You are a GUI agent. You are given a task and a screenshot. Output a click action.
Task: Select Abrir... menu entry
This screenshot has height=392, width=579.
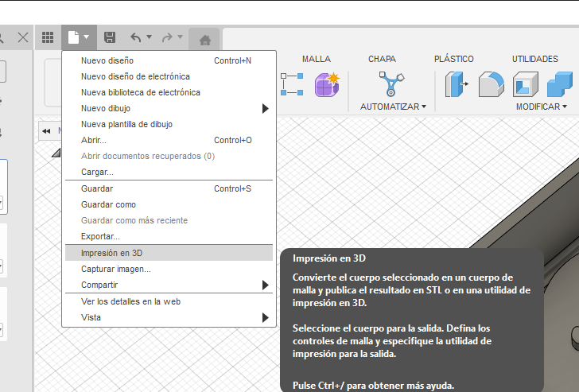(x=169, y=140)
